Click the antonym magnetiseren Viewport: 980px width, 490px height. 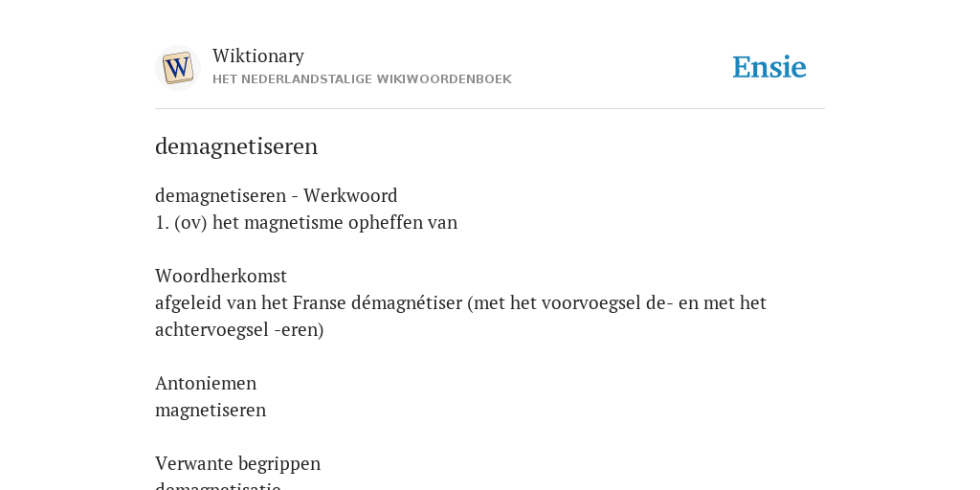[x=211, y=410]
